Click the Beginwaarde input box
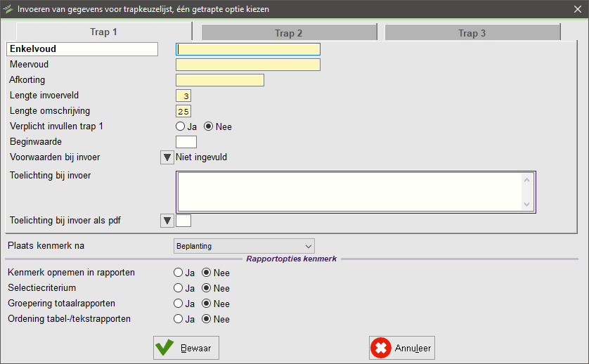The image size is (589, 364). pyautogui.click(x=186, y=142)
